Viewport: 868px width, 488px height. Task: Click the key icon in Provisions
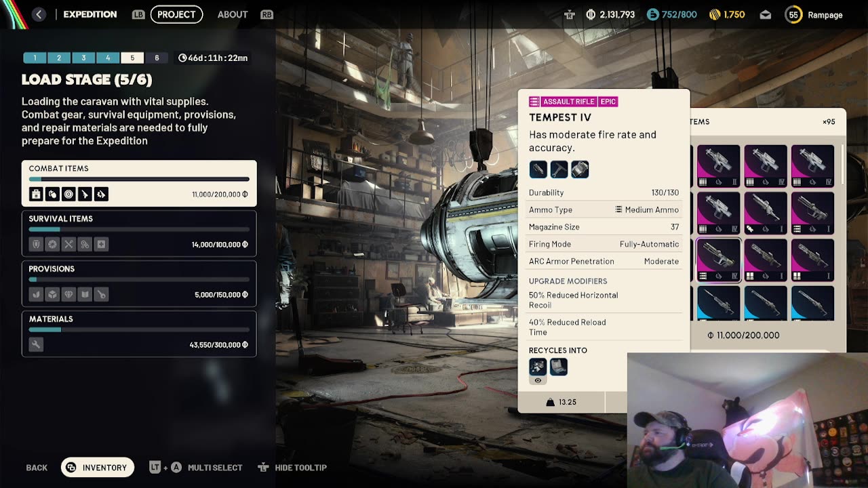click(101, 295)
